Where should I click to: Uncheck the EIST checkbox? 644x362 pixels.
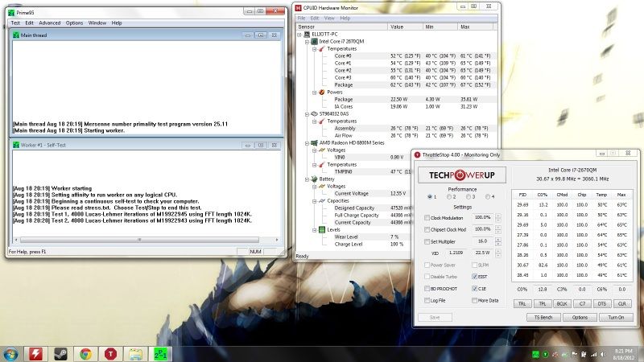pyautogui.click(x=474, y=277)
